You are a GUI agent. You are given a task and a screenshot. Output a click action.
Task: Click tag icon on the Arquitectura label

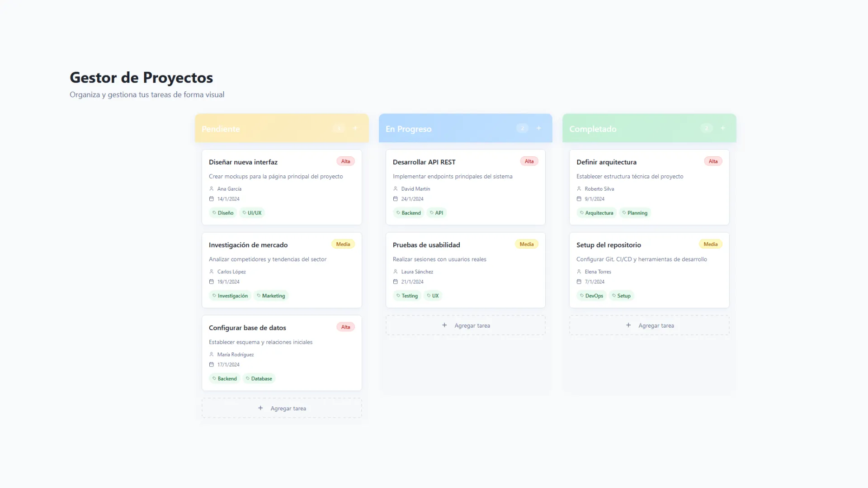coord(581,213)
